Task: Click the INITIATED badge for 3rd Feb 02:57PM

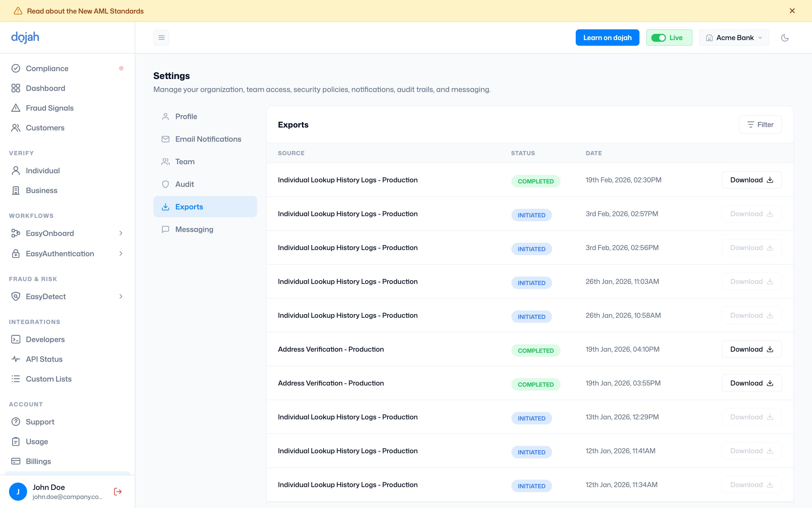Action: [x=531, y=215]
